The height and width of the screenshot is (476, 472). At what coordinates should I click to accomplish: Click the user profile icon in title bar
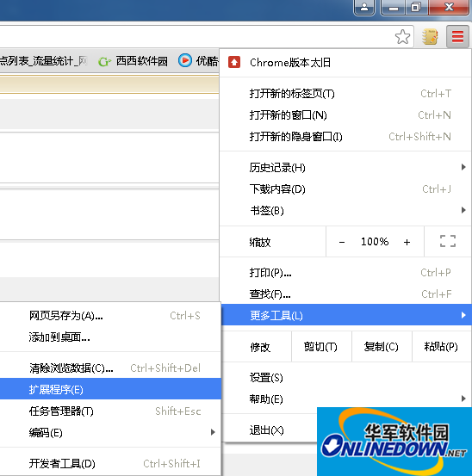364,7
